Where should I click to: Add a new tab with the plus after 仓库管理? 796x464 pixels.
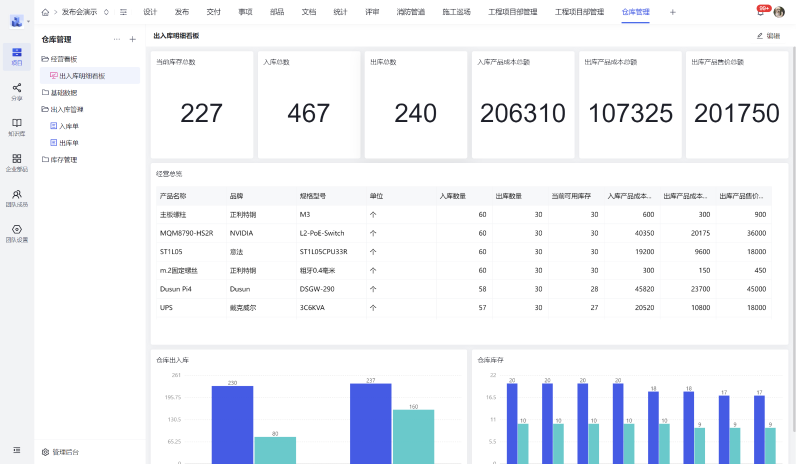(672, 12)
